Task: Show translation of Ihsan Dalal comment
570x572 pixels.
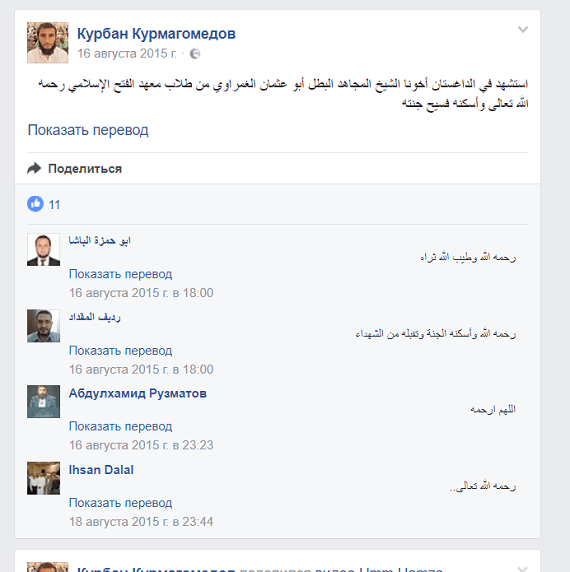Action: pos(120,503)
